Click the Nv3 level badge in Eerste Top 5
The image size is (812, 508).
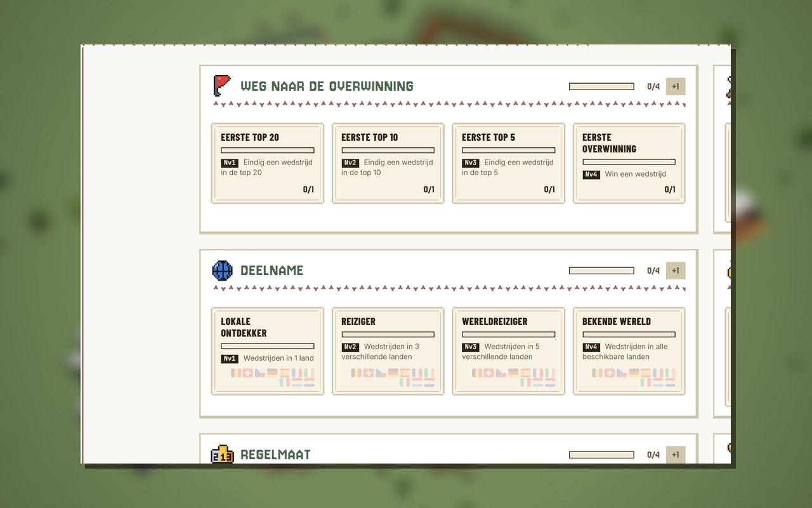pos(471,163)
